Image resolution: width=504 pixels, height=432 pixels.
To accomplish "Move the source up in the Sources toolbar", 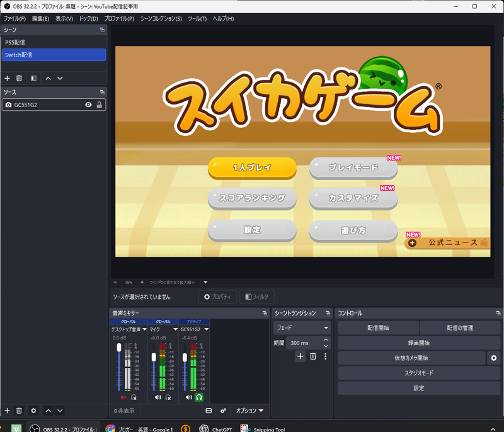I will pyautogui.click(x=49, y=411).
